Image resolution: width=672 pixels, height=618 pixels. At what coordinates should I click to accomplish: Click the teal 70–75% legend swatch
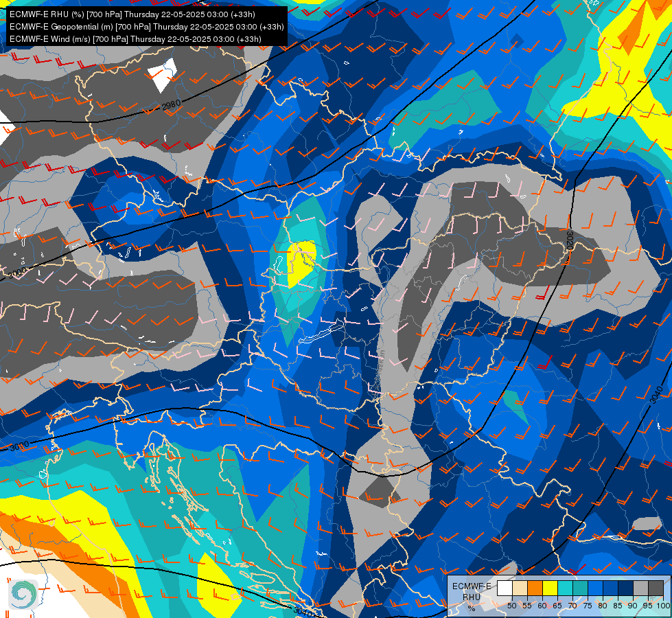click(x=580, y=588)
